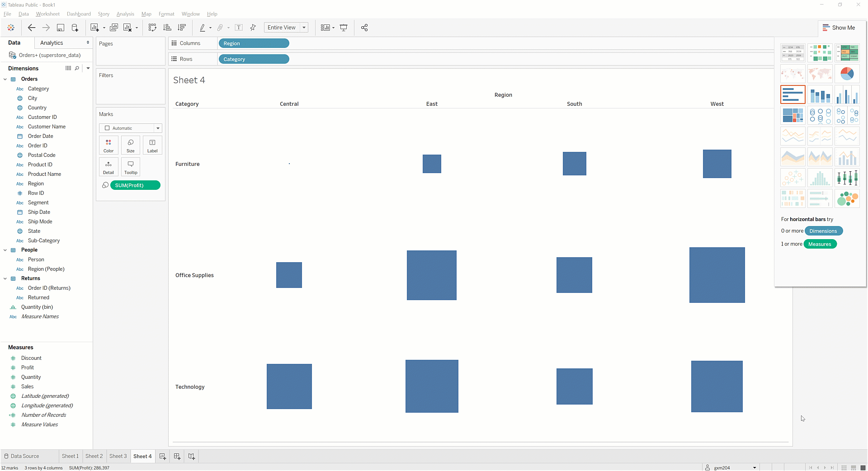Click the Swap Rows and Columns icon
The height and width of the screenshot is (471, 868).
click(x=152, y=28)
